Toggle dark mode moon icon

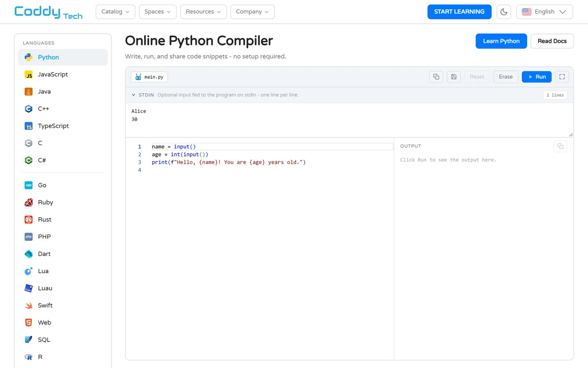pyautogui.click(x=504, y=12)
